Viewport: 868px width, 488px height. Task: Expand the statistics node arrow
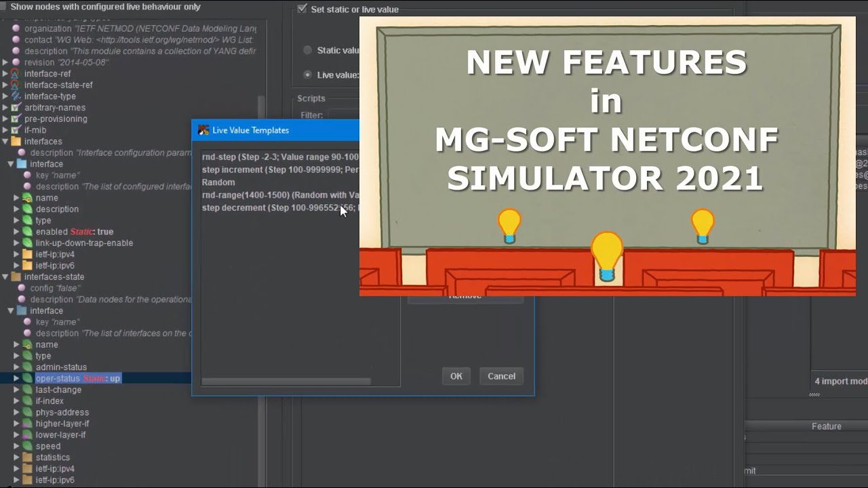(17, 457)
